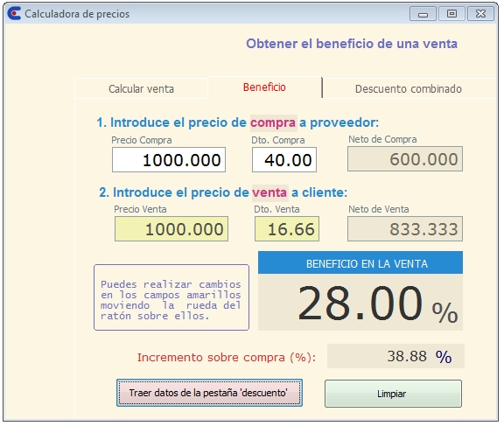Close the Calculadora de precios window
Viewport: 504px width, 426px height.
[x=480, y=14]
